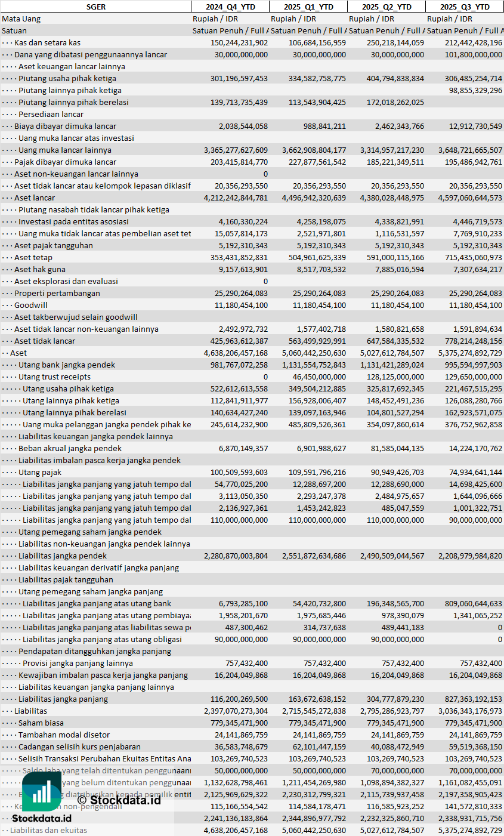Viewport: 504px width, 836px height.
Task: Select cell value 101,800,000,000
Action: [x=474, y=54]
